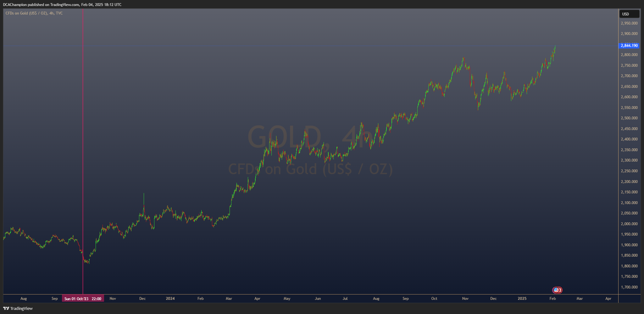Click the 'Jun' label on time axis
This screenshot has width=644, height=314.
pyautogui.click(x=318, y=299)
